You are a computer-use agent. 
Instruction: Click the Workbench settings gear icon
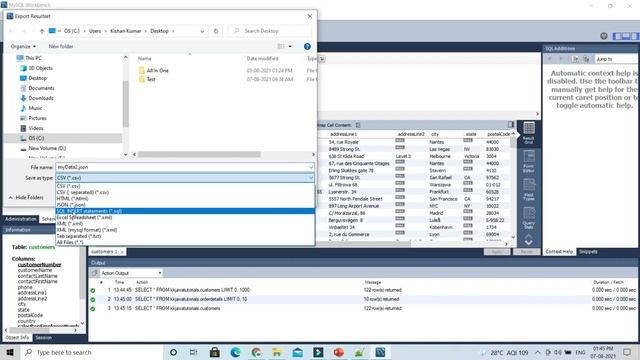(604, 36)
